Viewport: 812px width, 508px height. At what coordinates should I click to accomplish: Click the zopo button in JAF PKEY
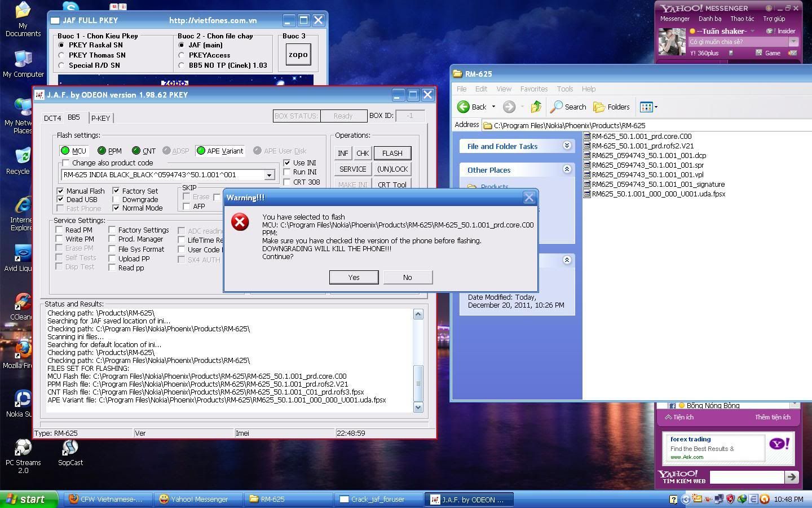[x=298, y=55]
